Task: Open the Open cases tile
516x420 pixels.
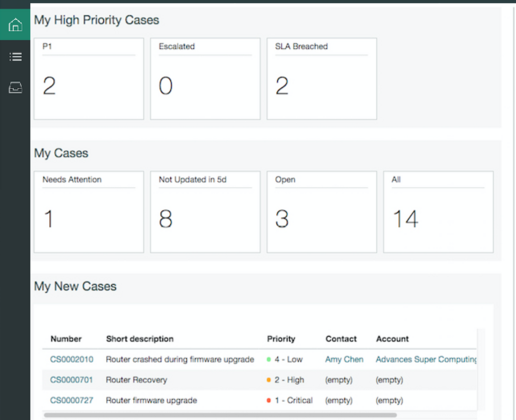Action: [321, 212]
